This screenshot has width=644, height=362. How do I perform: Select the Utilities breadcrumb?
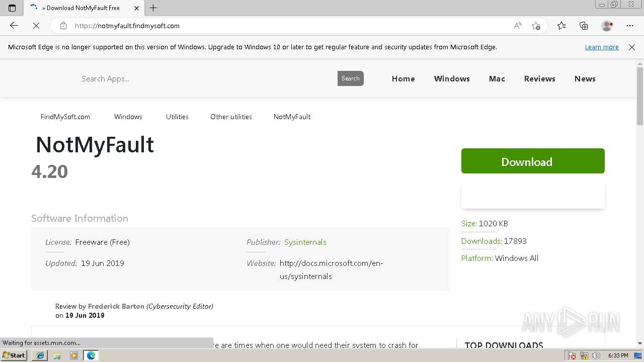(x=177, y=117)
